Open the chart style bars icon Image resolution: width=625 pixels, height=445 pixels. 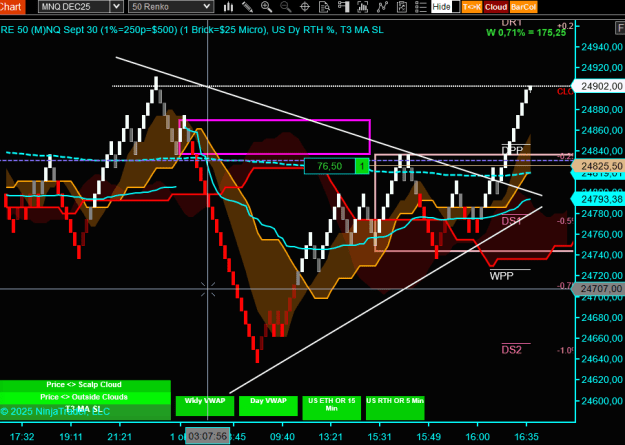(x=228, y=6)
